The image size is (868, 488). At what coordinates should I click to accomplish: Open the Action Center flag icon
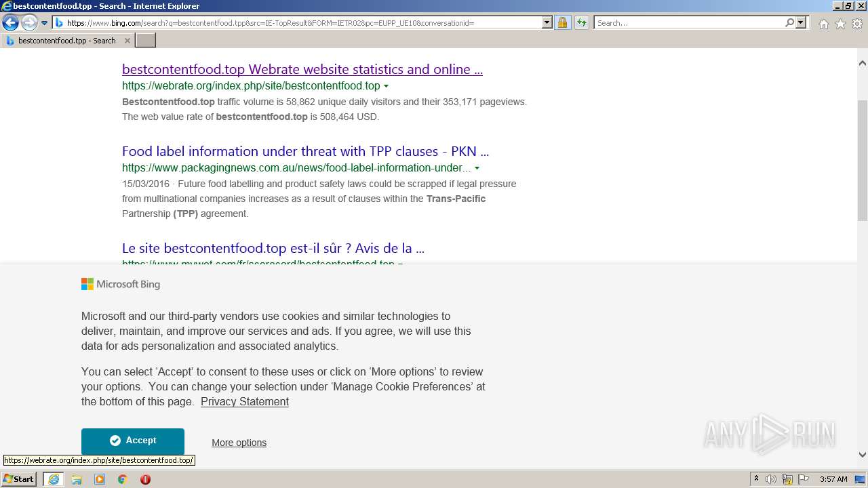[x=804, y=479]
